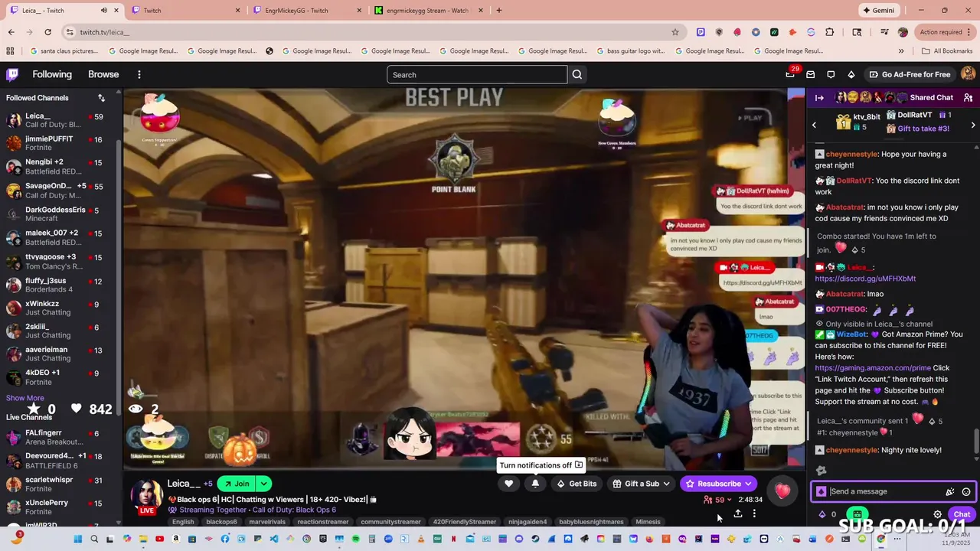
Task: Open the emote picker smiley in chat
Action: tap(966, 492)
